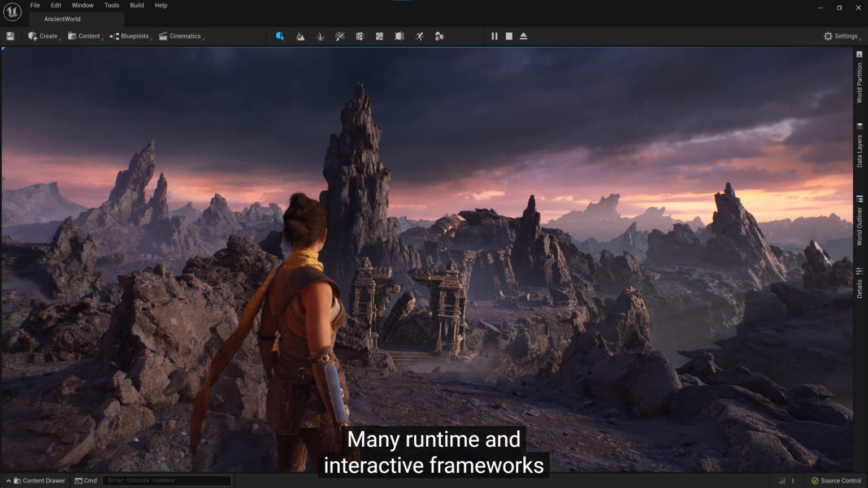Click the last mode icon after Animation
This screenshot has width=868, height=488.
click(439, 36)
